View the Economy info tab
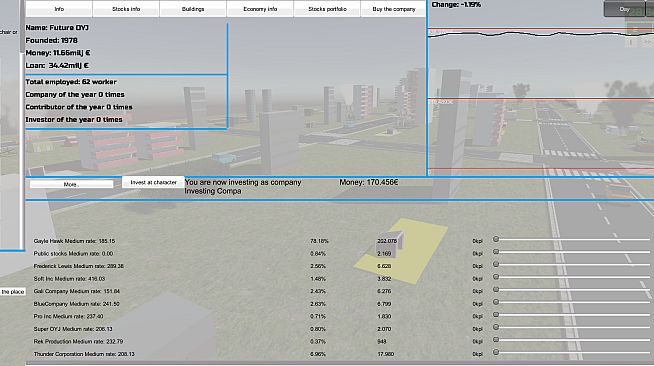654x366 pixels. (260, 9)
